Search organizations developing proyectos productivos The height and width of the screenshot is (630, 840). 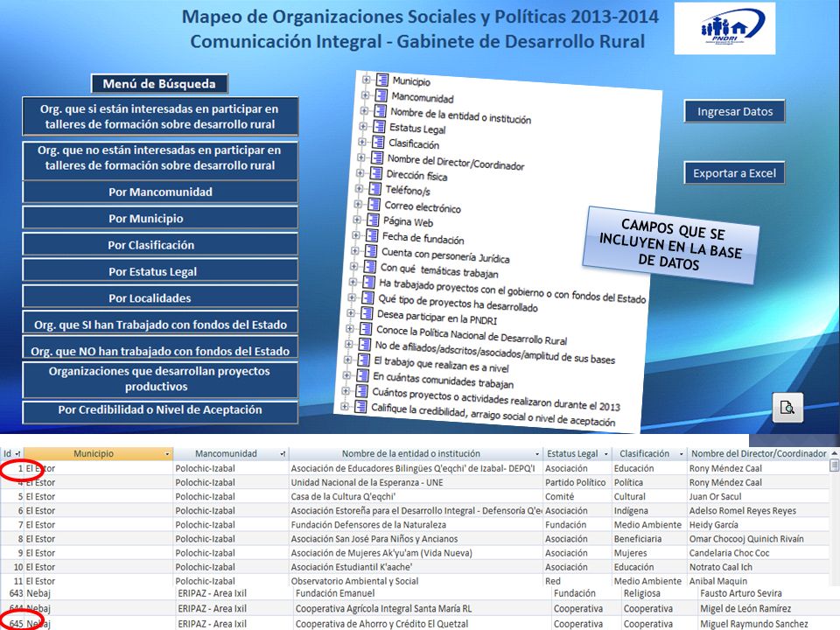click(160, 379)
